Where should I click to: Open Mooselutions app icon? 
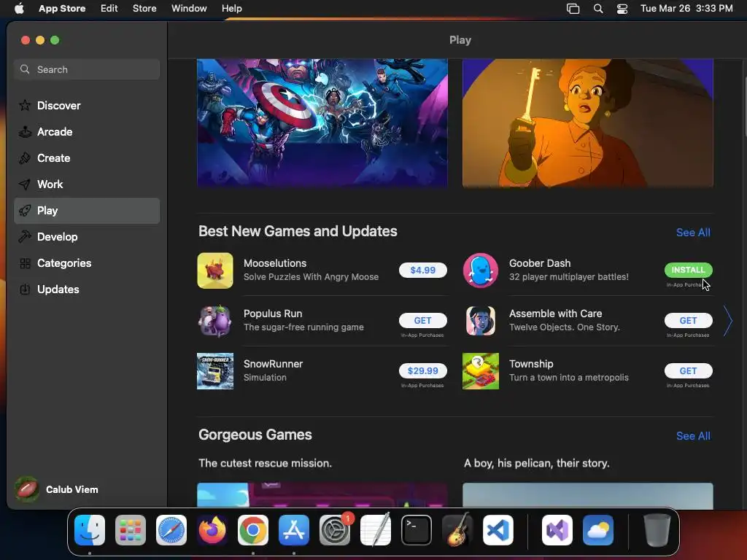[215, 271]
